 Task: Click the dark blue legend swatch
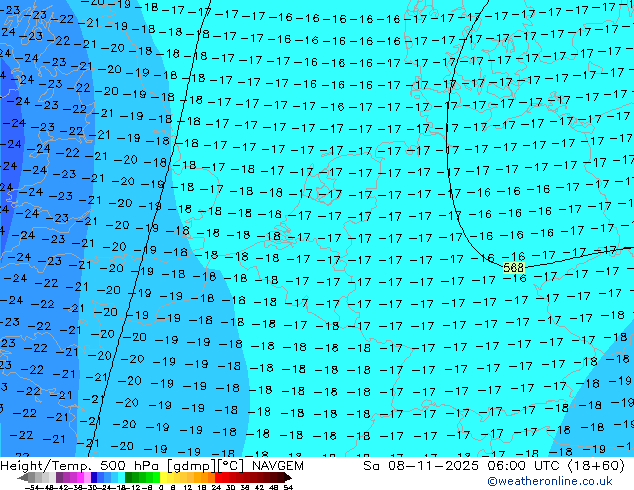point(94,477)
